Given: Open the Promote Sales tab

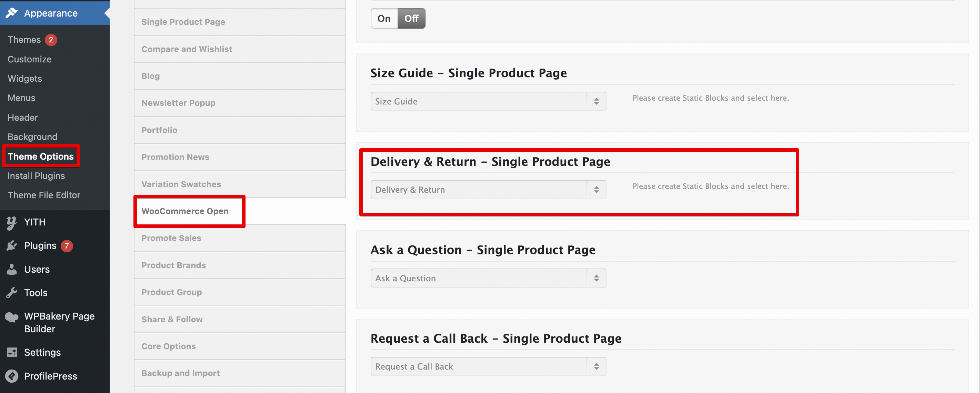Looking at the screenshot, I should point(240,238).
